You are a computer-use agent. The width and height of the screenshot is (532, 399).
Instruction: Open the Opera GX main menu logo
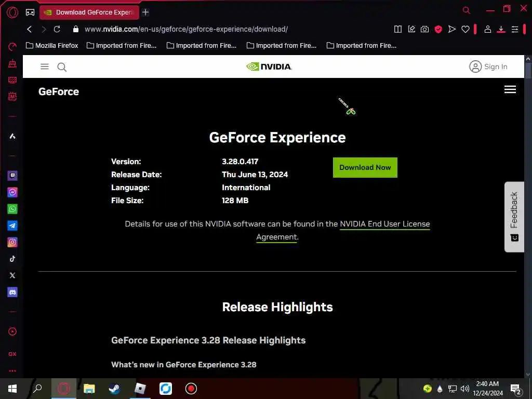click(x=12, y=12)
